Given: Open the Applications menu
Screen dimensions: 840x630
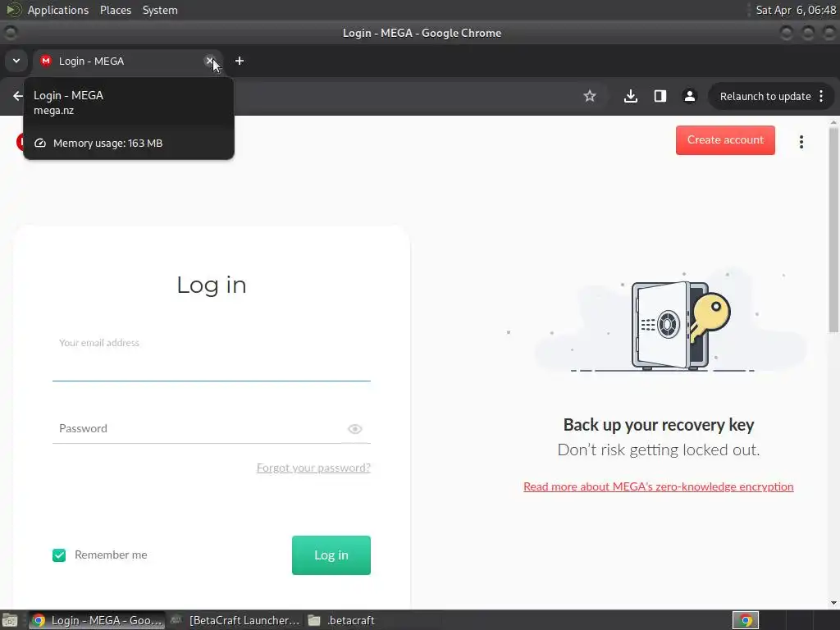Looking at the screenshot, I should click(x=58, y=10).
